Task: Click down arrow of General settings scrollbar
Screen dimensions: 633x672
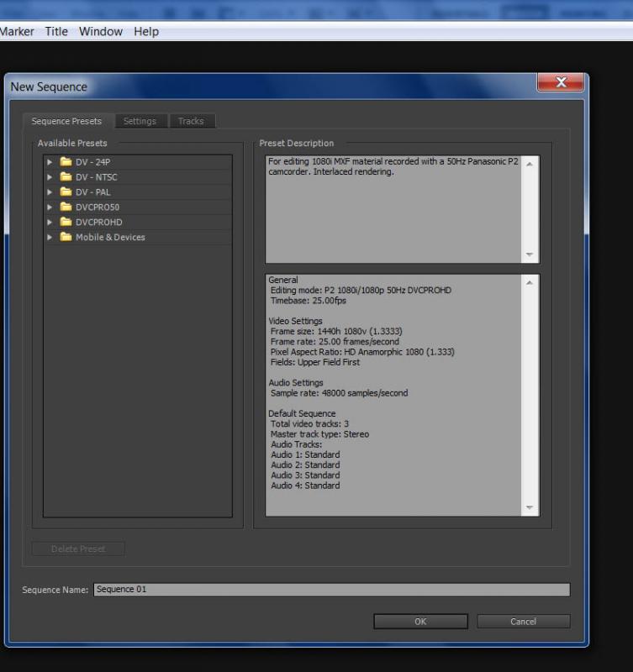Action: point(530,507)
